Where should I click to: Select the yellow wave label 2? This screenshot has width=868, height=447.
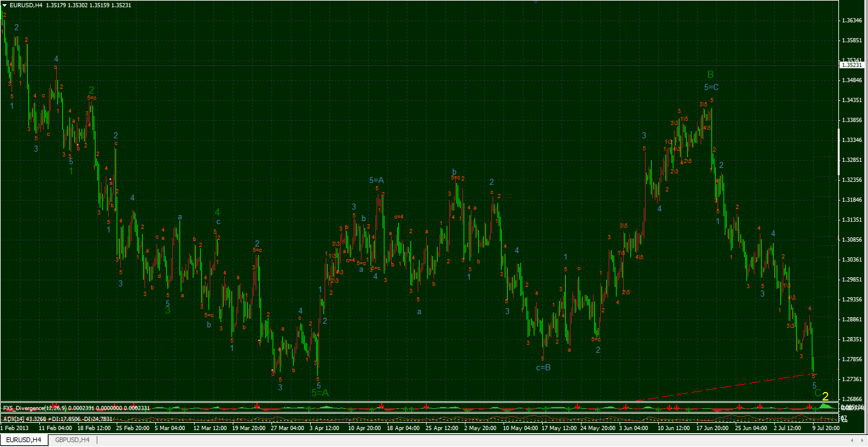(x=825, y=396)
